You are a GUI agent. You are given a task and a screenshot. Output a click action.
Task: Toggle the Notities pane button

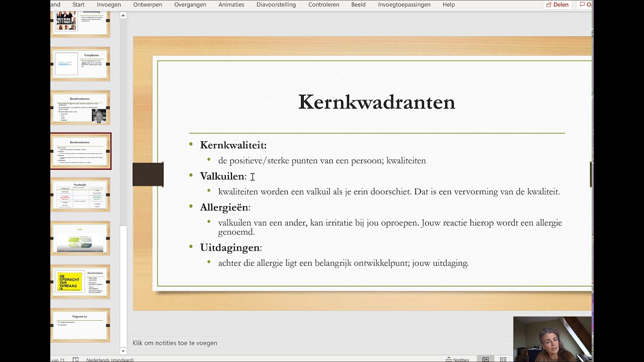[457, 359]
